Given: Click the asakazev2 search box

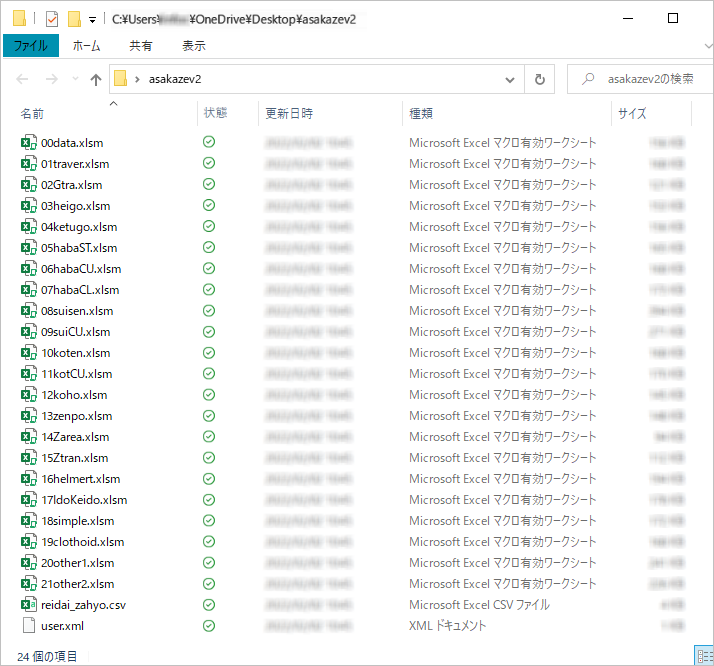Looking at the screenshot, I should point(640,79).
